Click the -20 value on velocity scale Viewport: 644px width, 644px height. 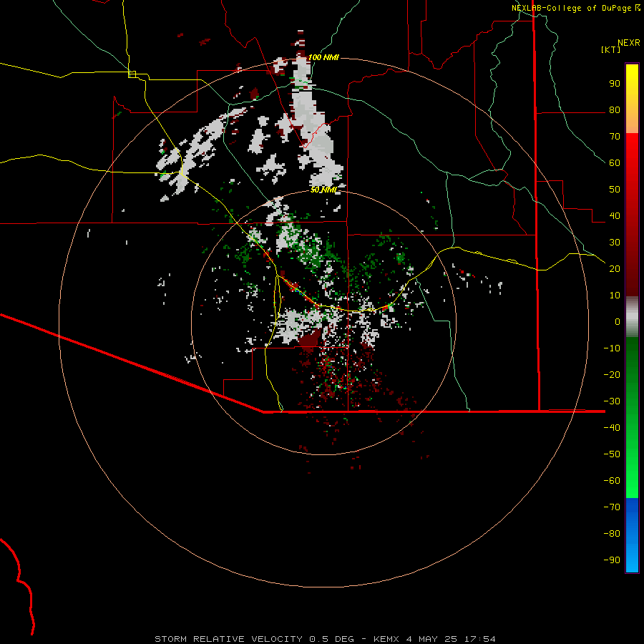[612, 374]
